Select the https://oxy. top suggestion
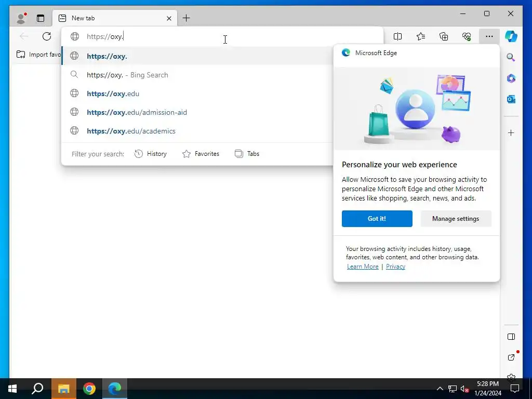 (x=197, y=56)
